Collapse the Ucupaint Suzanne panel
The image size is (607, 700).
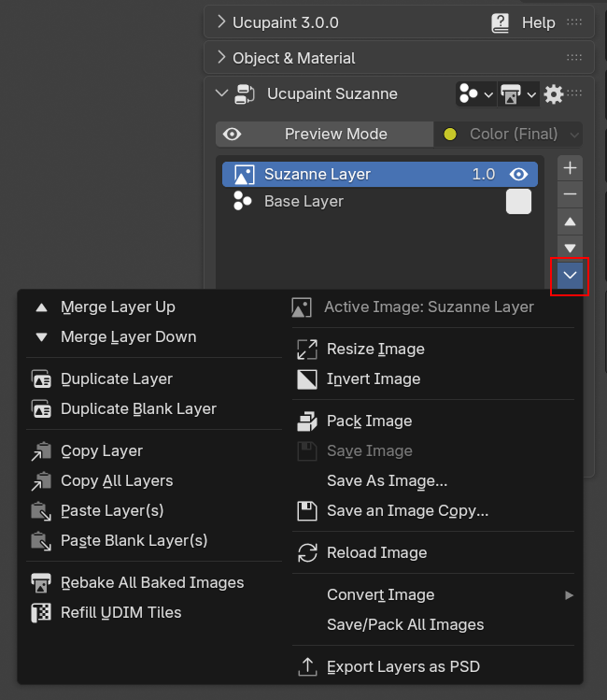tap(221, 93)
